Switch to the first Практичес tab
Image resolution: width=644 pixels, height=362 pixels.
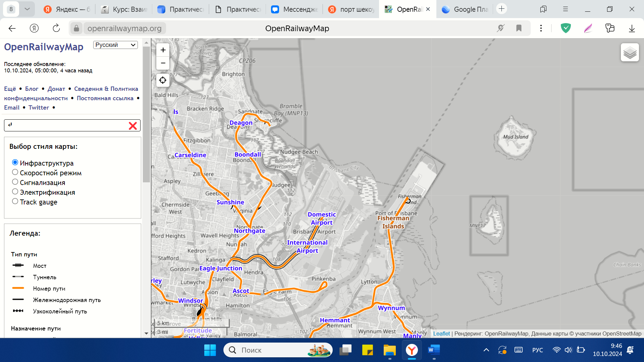coord(181,9)
